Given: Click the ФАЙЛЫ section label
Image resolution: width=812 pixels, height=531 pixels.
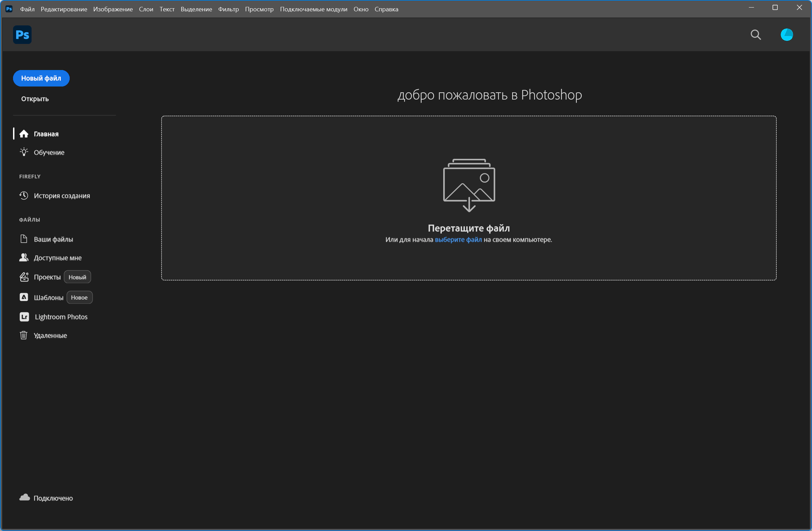Looking at the screenshot, I should (30, 220).
